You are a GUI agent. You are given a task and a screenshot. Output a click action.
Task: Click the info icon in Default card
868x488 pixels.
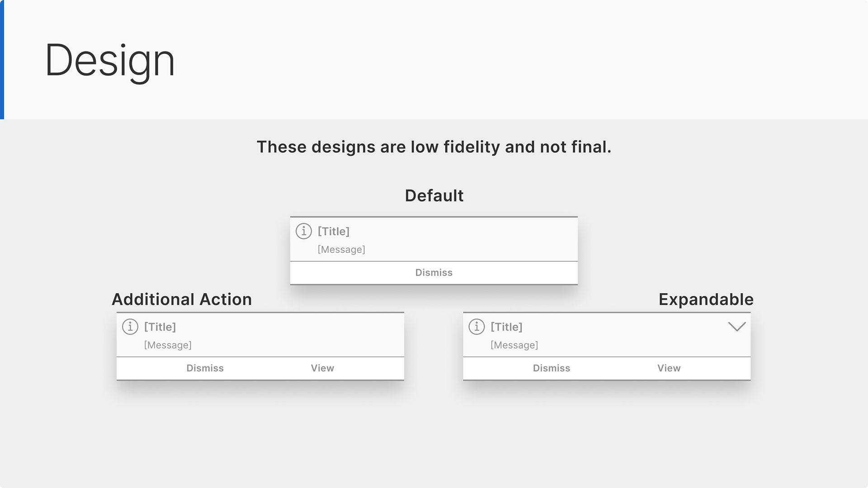pos(304,231)
